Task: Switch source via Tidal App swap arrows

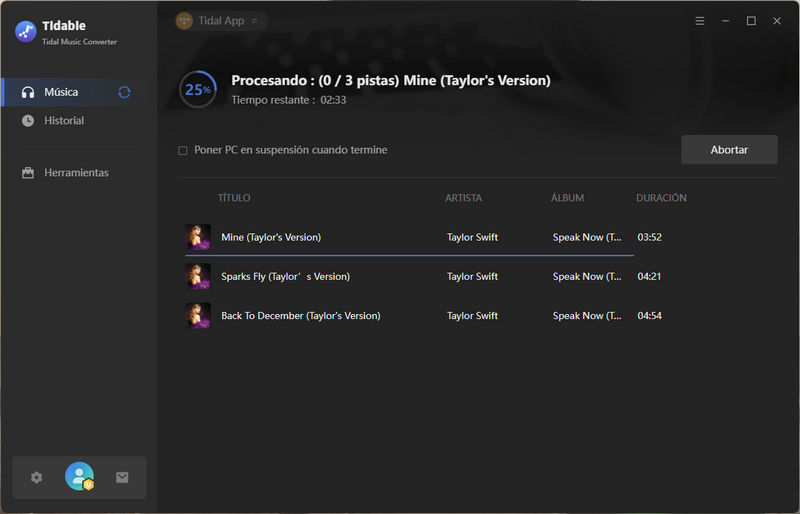Action: tap(254, 21)
